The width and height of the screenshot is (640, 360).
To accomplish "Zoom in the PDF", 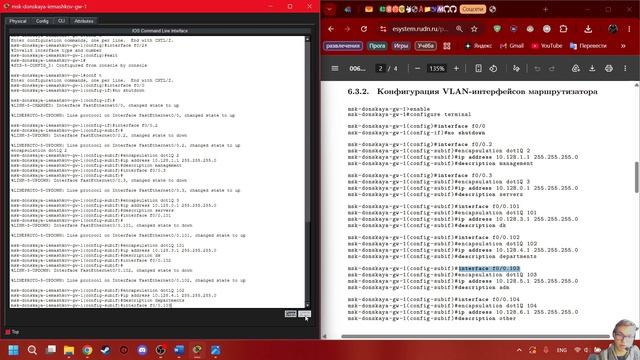I will coord(456,68).
